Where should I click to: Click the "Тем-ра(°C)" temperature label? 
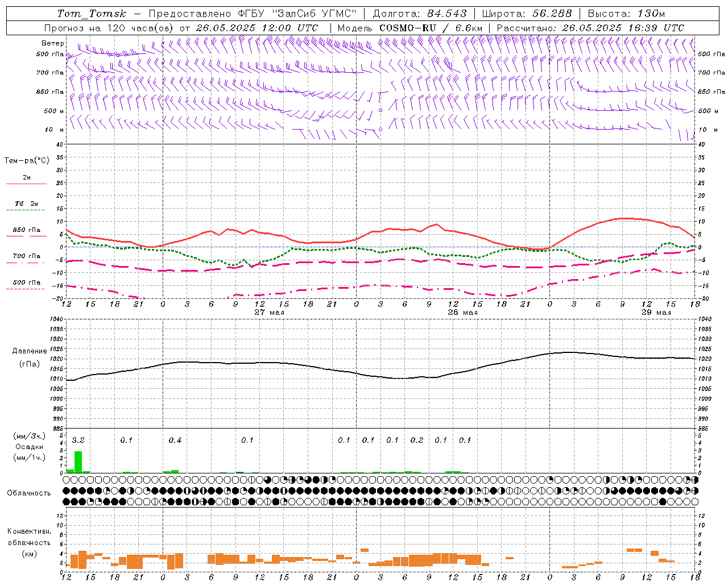click(x=27, y=161)
